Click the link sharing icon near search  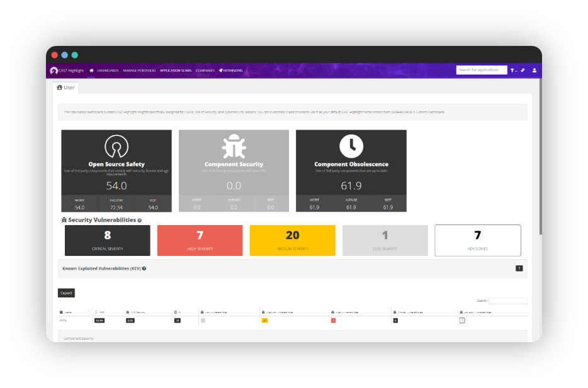523,70
